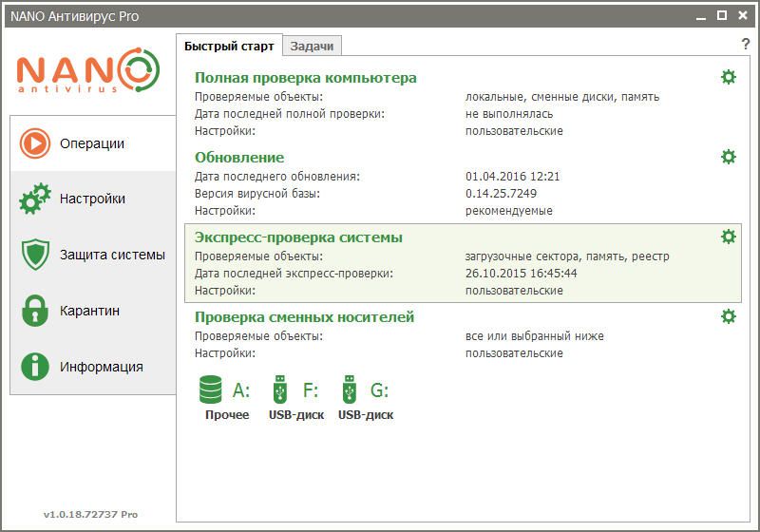
Task: Click the NANO antivirus logo
Action: coord(87,72)
